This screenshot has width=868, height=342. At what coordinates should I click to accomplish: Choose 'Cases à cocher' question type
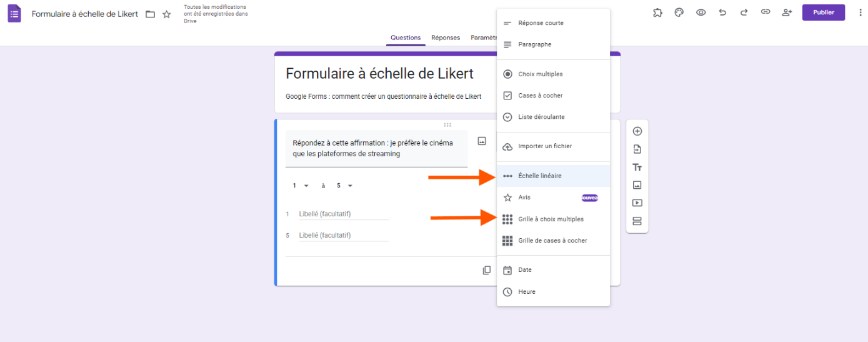540,96
